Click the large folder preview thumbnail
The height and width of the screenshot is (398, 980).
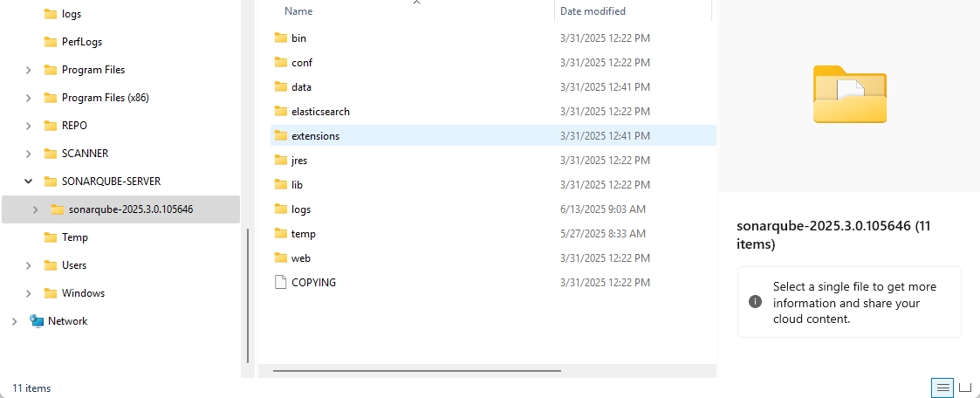pos(849,94)
